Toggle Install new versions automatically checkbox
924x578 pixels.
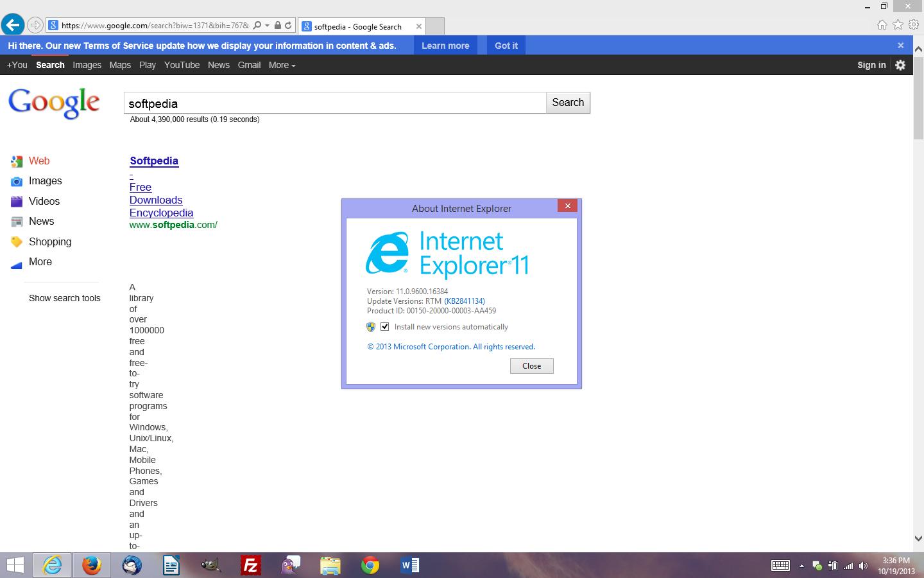(384, 326)
